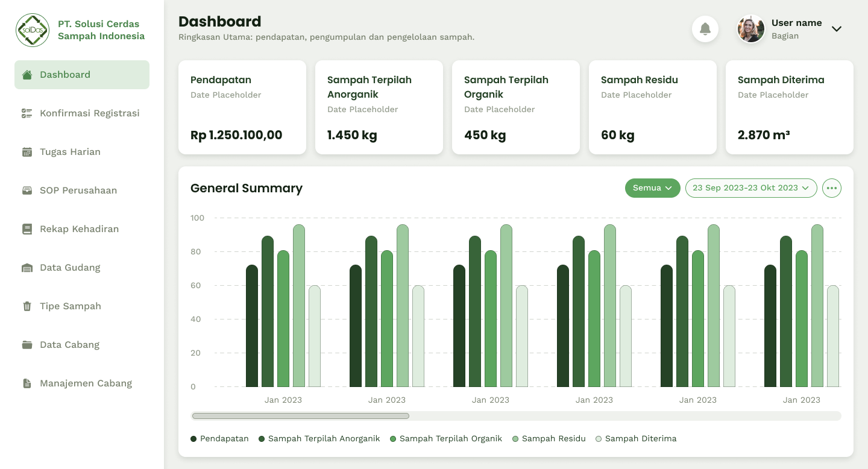Viewport: 868px width, 469px height.
Task: Toggle Sampah Terpilah Organik legend item
Action: 445,439
